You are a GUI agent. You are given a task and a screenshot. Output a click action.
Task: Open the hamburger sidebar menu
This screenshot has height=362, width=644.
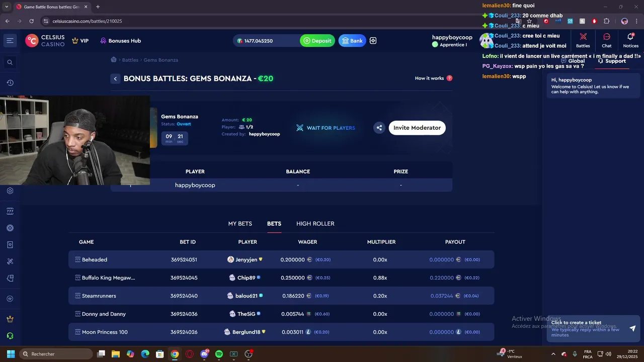point(10,41)
